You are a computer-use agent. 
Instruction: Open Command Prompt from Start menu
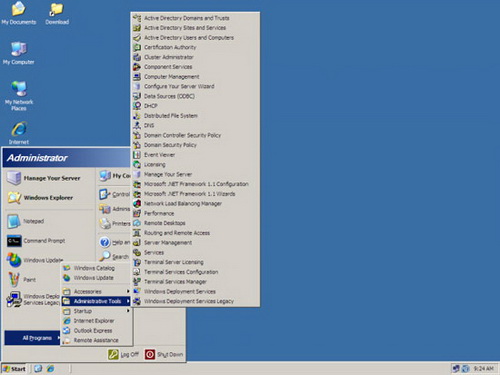36,241
